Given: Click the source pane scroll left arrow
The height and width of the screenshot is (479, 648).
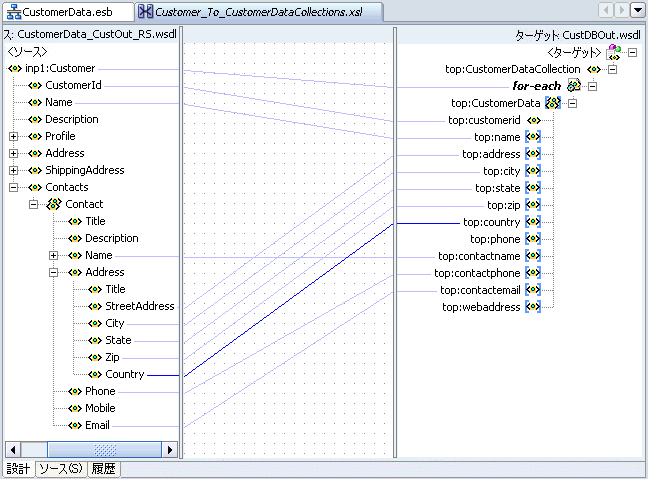Looking at the screenshot, I should point(13,450).
